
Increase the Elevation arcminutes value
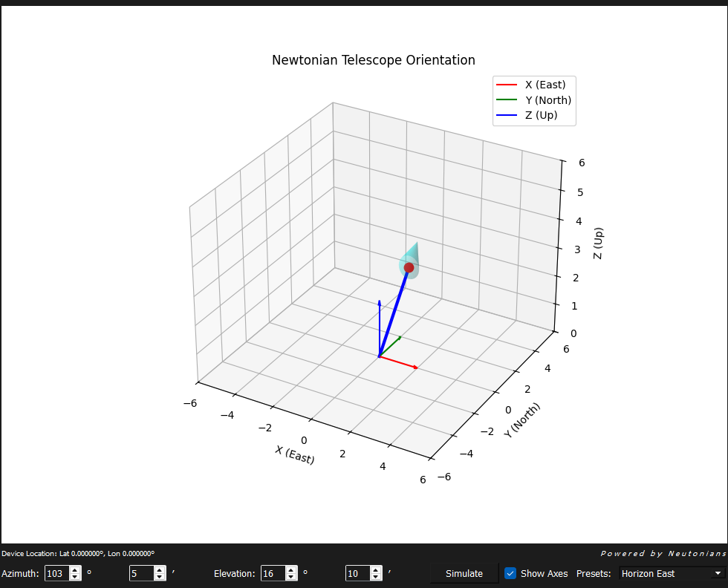(x=375, y=569)
